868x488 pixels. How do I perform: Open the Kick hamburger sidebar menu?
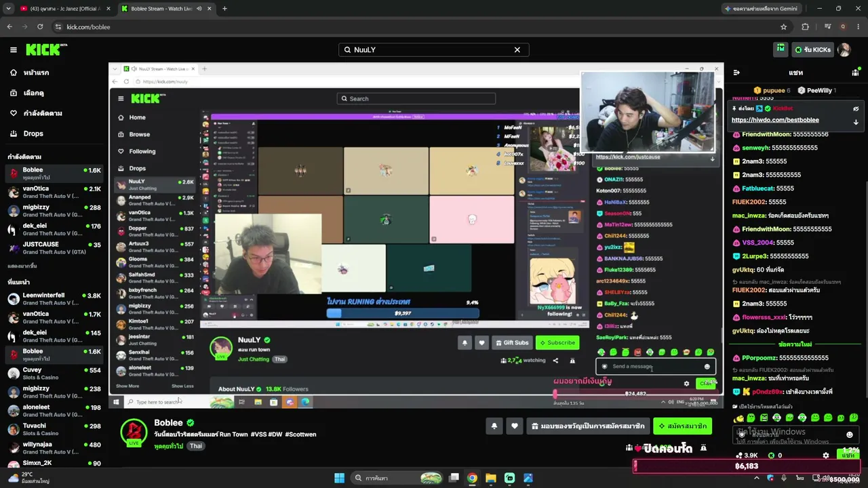tap(13, 49)
